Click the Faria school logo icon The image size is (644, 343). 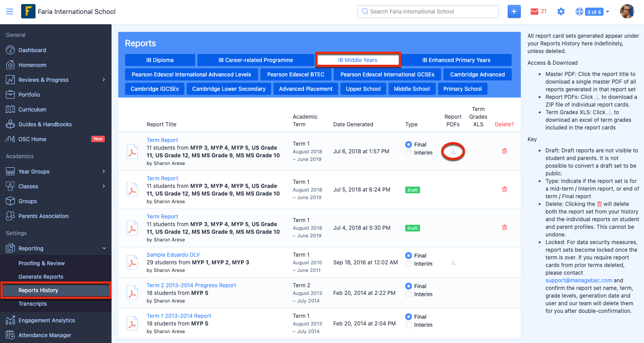point(28,11)
